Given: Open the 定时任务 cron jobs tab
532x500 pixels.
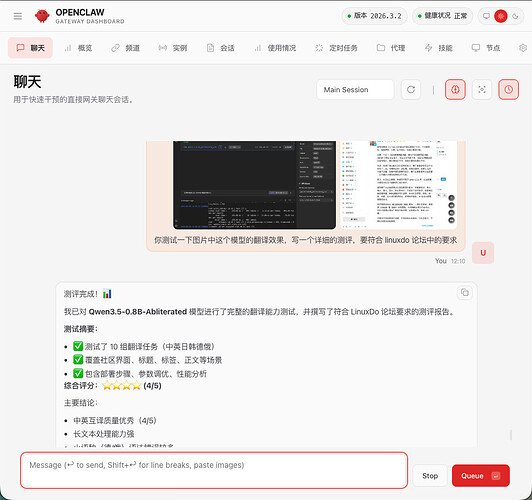Looking at the screenshot, I should click(x=336, y=48).
